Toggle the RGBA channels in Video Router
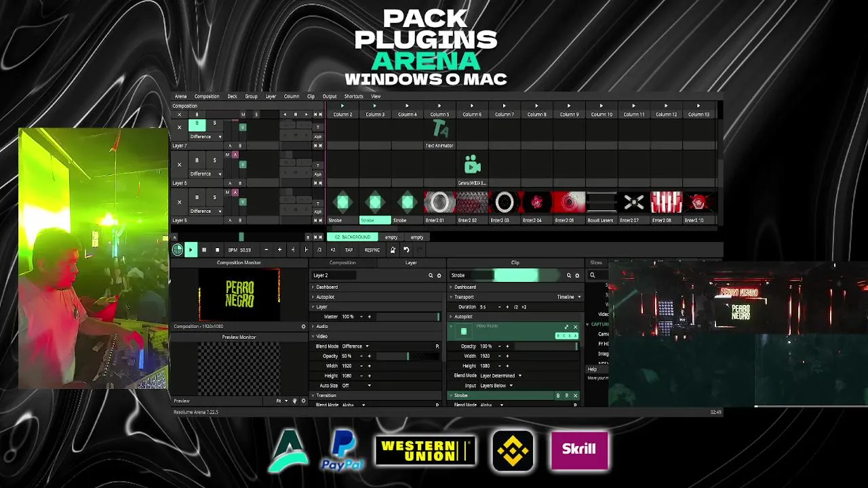This screenshot has height=488, width=868. tap(566, 335)
